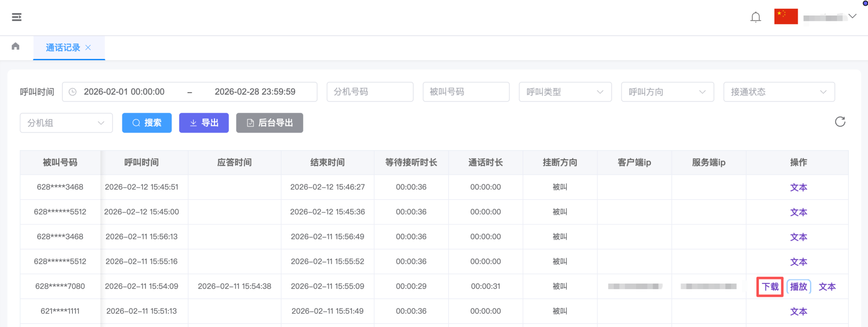Click the 分机号码 input field
This screenshot has width=868, height=327.
(x=369, y=92)
